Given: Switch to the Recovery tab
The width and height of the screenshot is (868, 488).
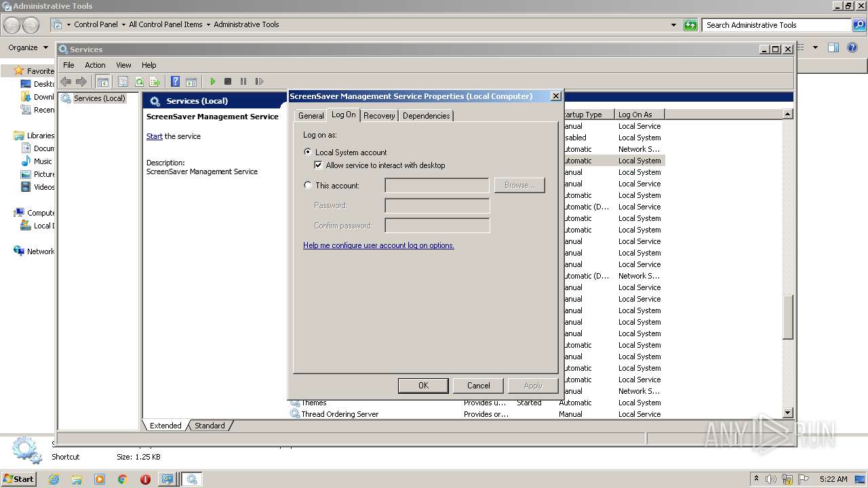Looking at the screenshot, I should pos(379,116).
